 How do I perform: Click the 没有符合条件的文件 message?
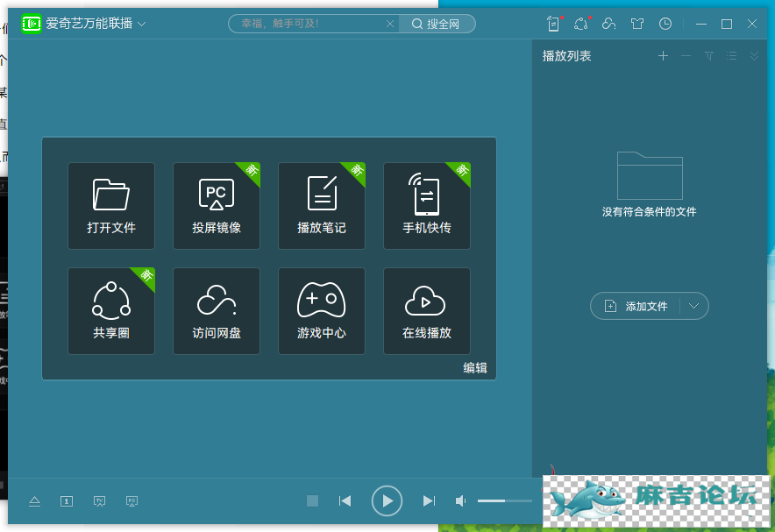650,212
